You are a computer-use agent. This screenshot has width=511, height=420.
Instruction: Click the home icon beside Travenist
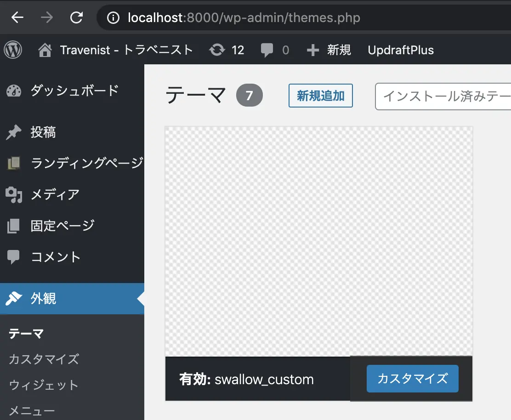pos(45,50)
